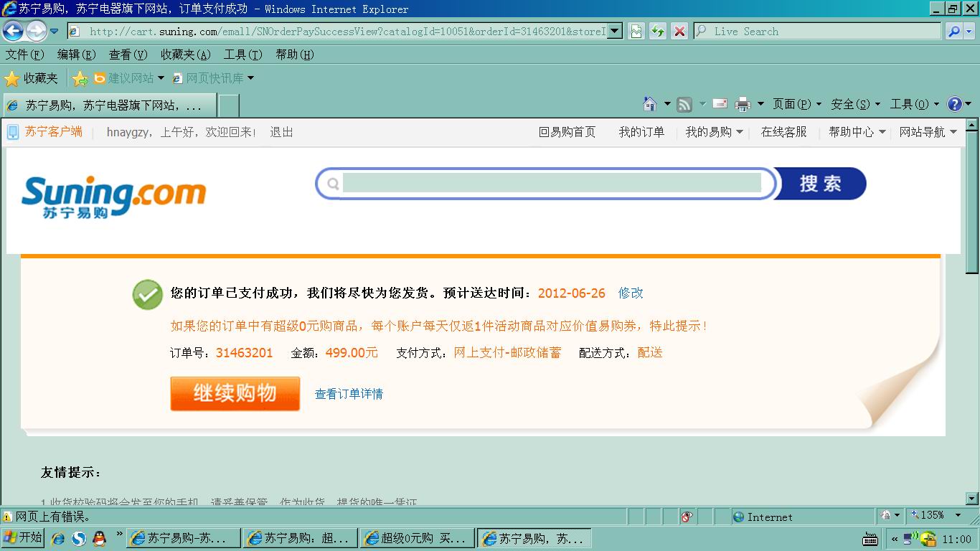
Task: Open 查看订单详情 link
Action: (349, 394)
